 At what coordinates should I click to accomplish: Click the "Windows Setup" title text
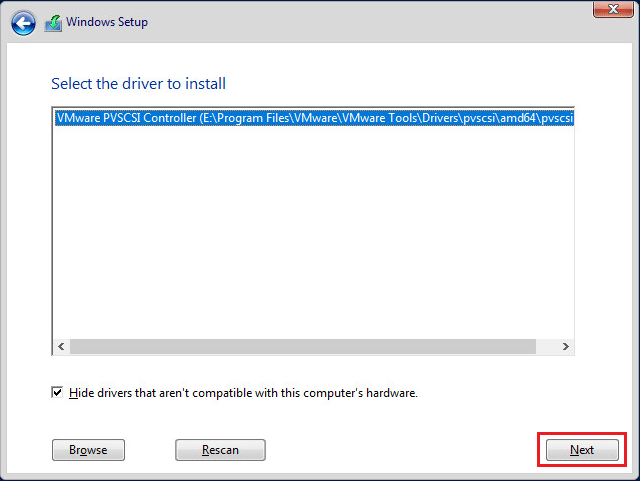(107, 22)
